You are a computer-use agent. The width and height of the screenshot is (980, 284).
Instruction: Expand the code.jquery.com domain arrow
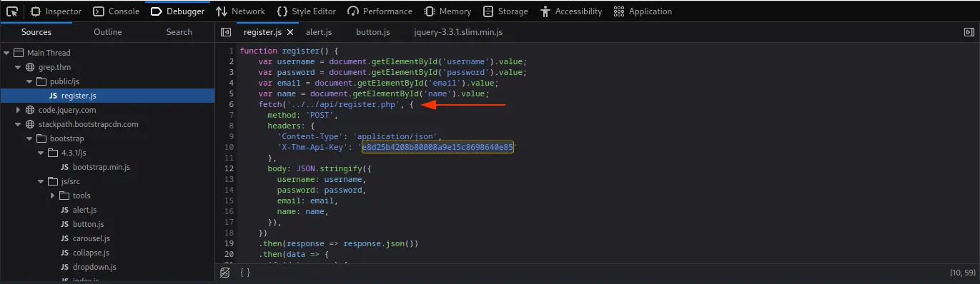[x=18, y=110]
